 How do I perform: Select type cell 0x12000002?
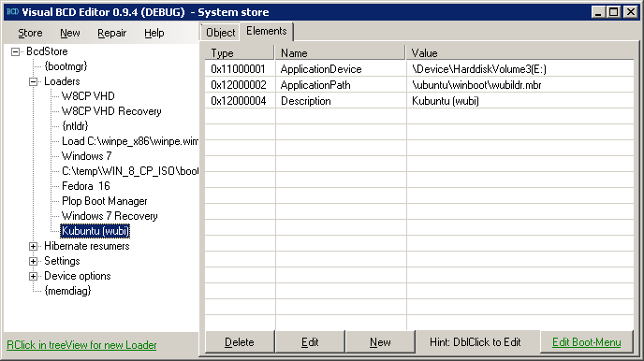(240, 85)
